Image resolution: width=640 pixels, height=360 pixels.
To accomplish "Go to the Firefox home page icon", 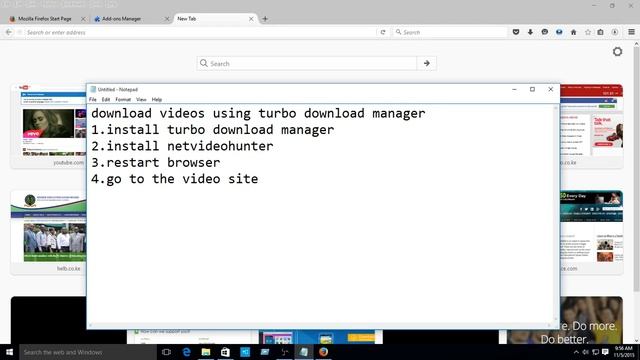I will tap(573, 32).
